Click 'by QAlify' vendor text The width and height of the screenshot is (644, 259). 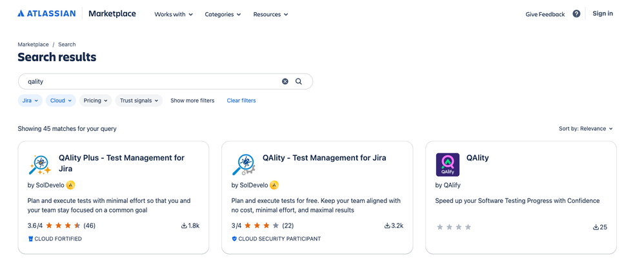coord(448,186)
